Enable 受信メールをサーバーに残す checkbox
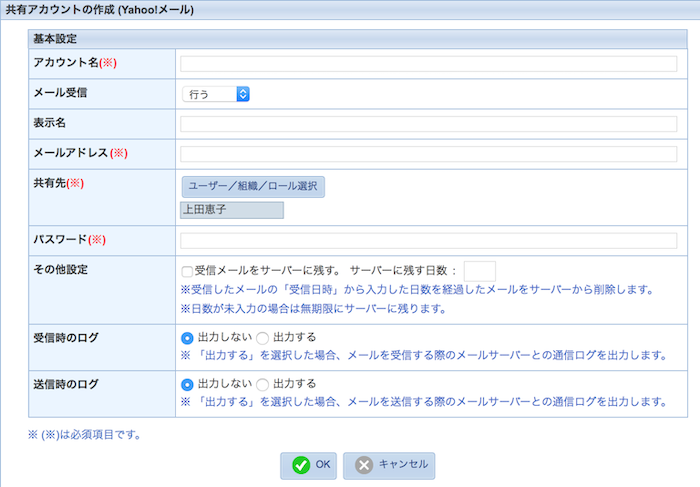Image resolution: width=700 pixels, height=487 pixels. tap(187, 271)
